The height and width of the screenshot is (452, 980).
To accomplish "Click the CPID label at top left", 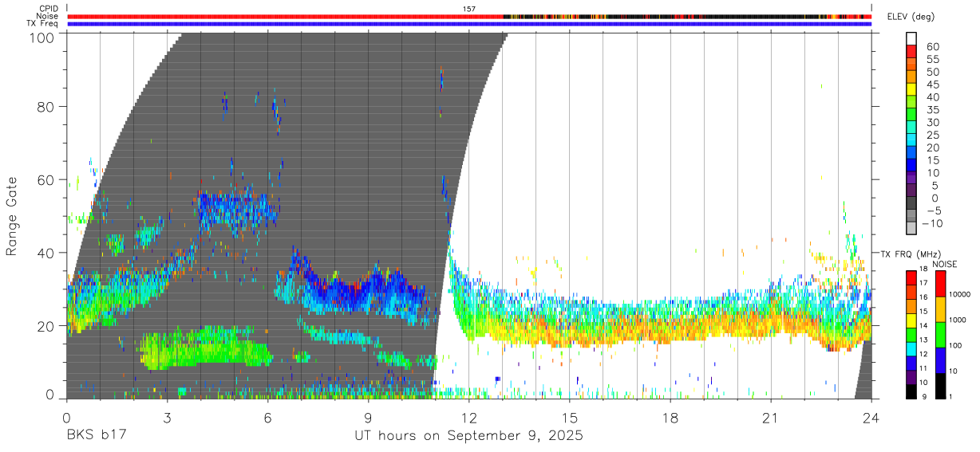I will pyautogui.click(x=49, y=9).
